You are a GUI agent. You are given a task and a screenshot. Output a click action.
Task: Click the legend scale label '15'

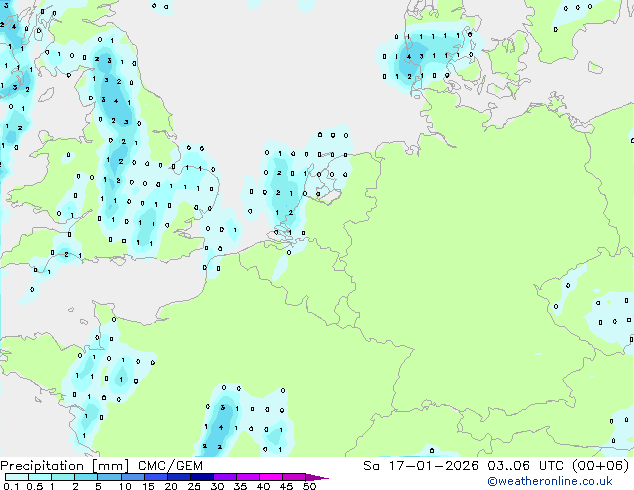click(148, 486)
